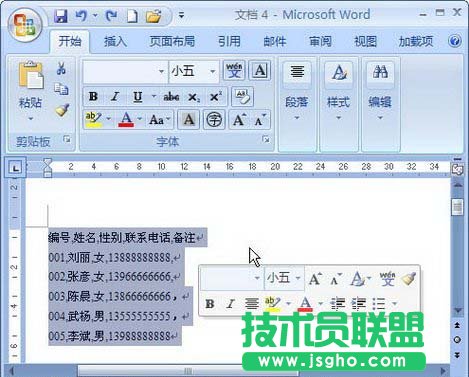The height and width of the screenshot is (377, 469).
Task: Toggle italic in the ribbon
Action: [115, 97]
